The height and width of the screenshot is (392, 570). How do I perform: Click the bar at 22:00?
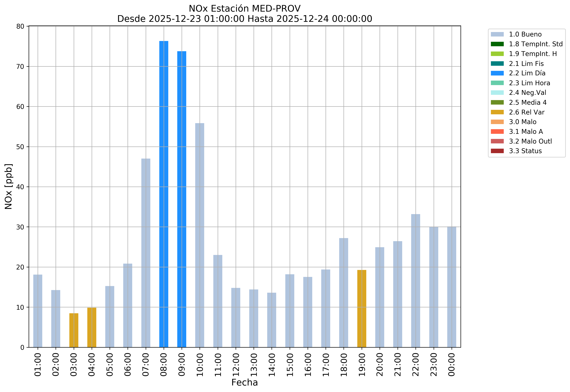(x=415, y=280)
